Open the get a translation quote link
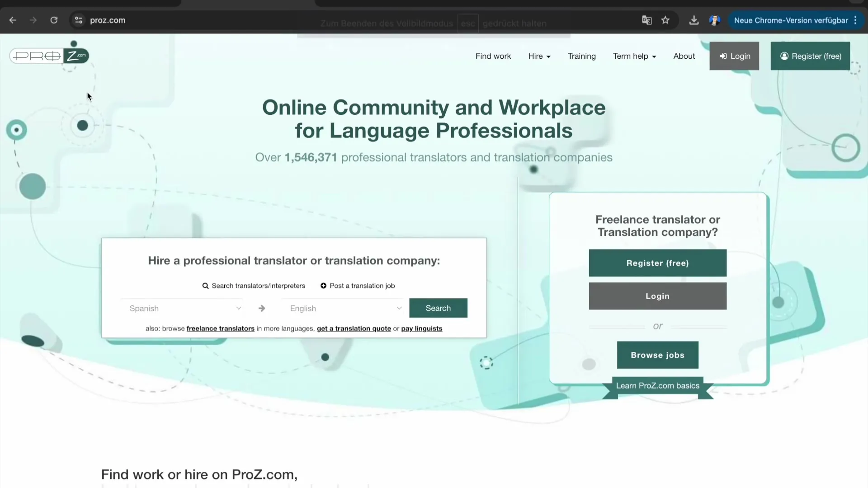 pyautogui.click(x=354, y=328)
